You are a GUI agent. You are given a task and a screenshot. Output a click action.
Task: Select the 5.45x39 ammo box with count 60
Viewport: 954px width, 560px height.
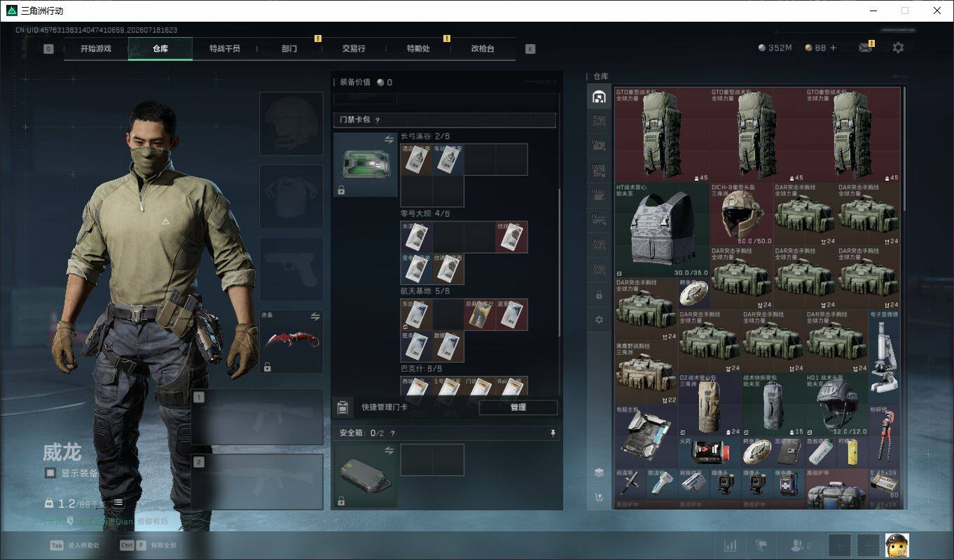tap(885, 484)
